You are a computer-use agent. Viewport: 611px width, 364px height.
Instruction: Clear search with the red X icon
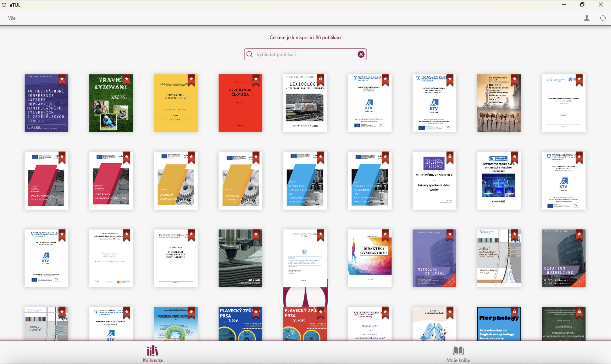pos(361,55)
